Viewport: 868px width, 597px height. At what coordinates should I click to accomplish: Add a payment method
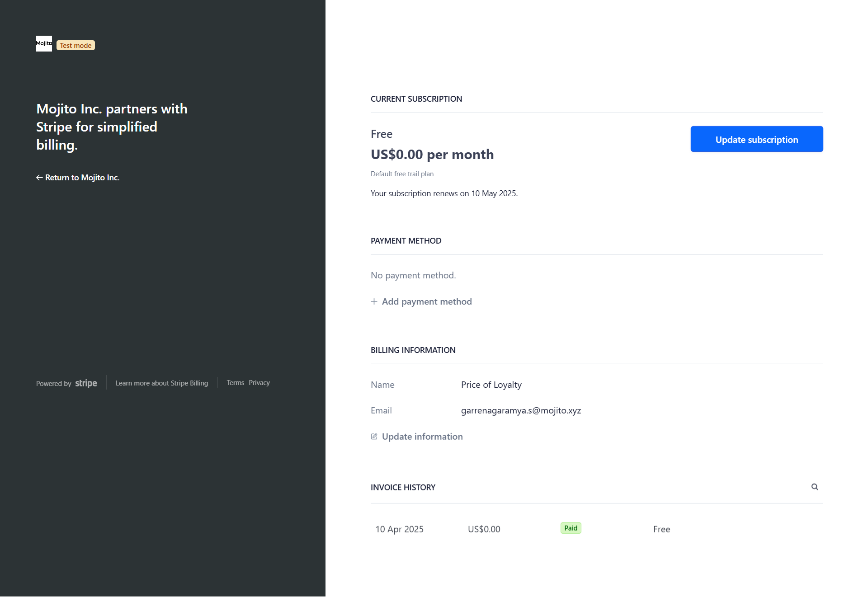pos(426,301)
